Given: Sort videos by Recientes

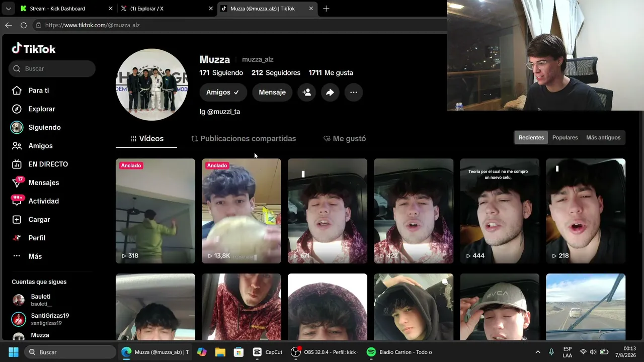Looking at the screenshot, I should pos(531,138).
